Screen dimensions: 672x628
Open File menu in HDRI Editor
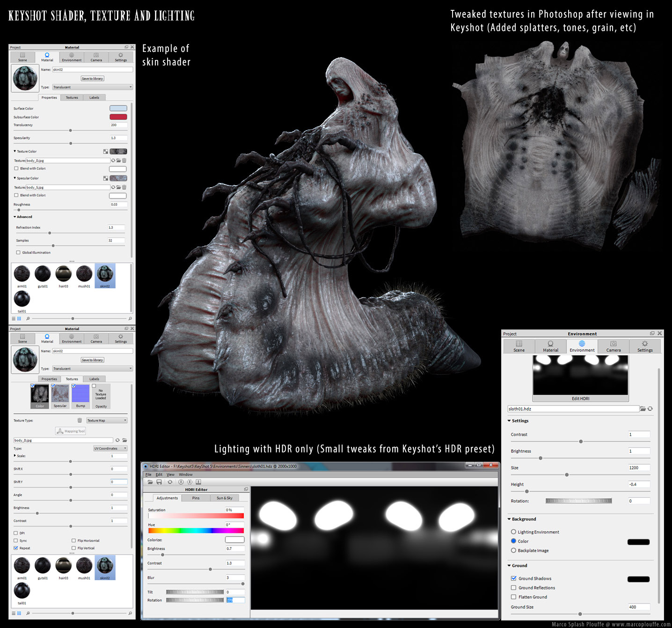click(148, 475)
